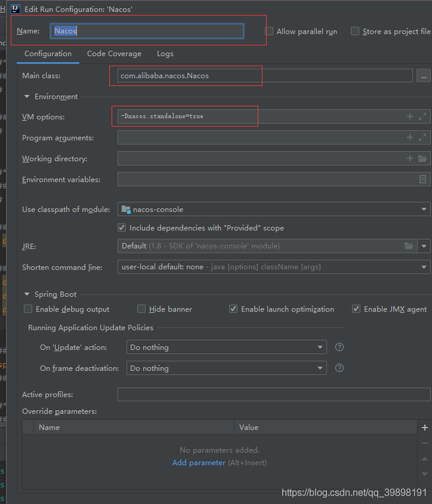Click the nacos-console module folder icon
Image resolution: width=432 pixels, height=504 pixels.
click(x=126, y=210)
